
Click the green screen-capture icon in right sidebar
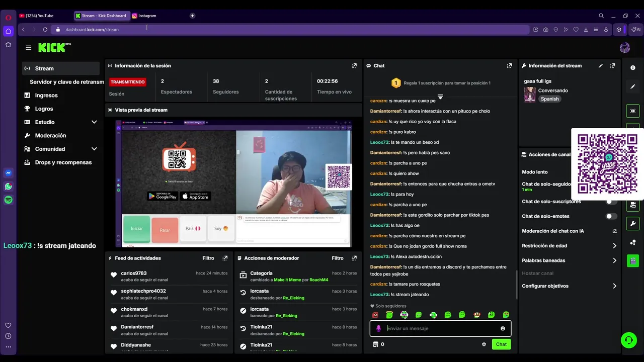pyautogui.click(x=633, y=111)
